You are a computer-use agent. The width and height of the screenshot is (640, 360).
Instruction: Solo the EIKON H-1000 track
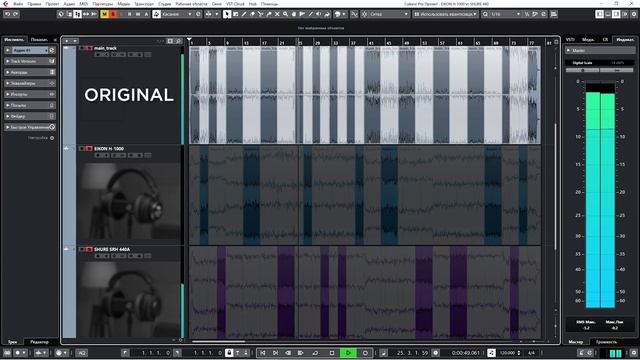tap(89, 149)
